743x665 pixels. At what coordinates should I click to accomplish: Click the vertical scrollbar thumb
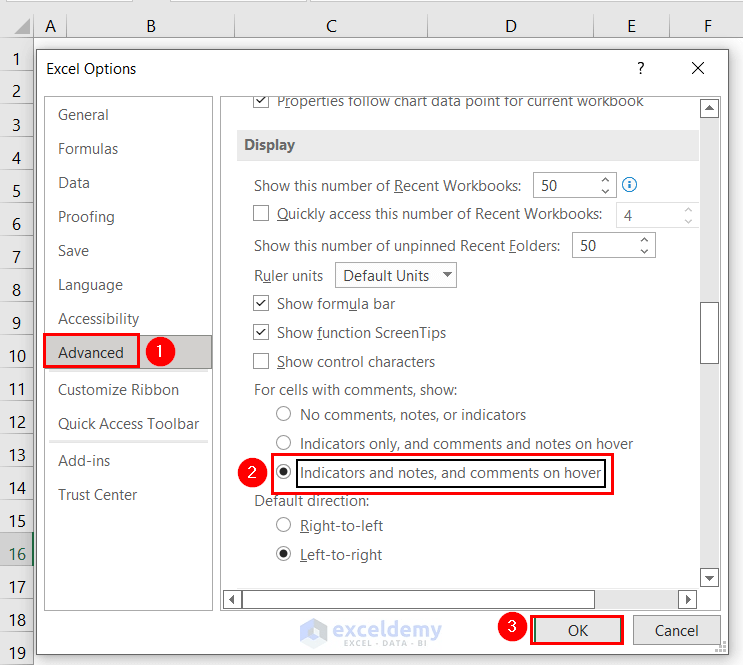click(x=709, y=333)
